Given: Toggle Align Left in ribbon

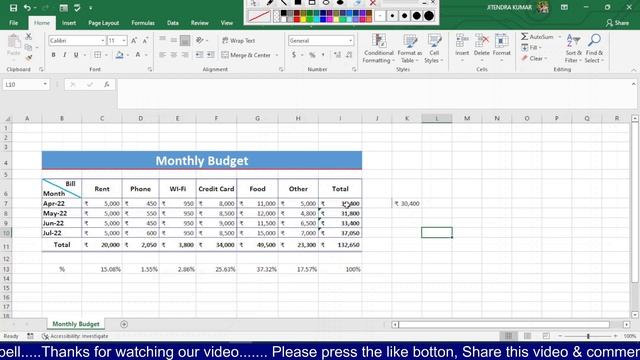Looking at the screenshot, I should pyautogui.click(x=162, y=55).
